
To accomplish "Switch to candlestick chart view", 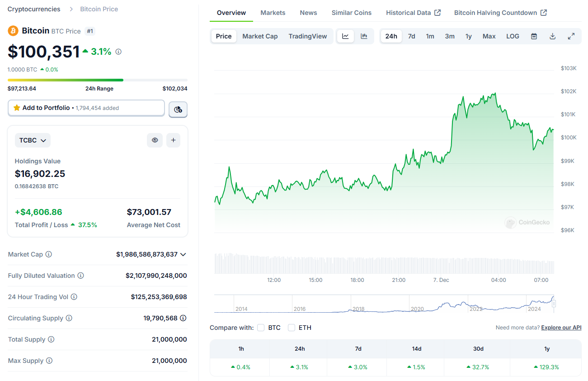I will pos(364,36).
